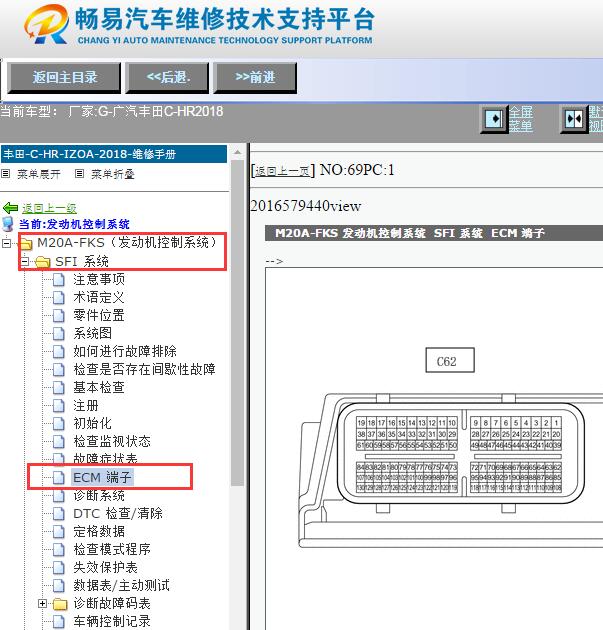Click the document icon beside 基本检查
This screenshot has width=603, height=630.
(x=59, y=388)
